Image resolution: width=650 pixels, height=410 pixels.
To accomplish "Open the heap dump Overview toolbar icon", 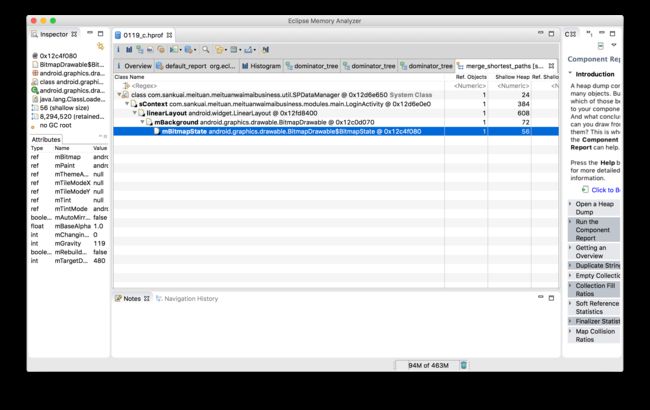I will (118, 50).
